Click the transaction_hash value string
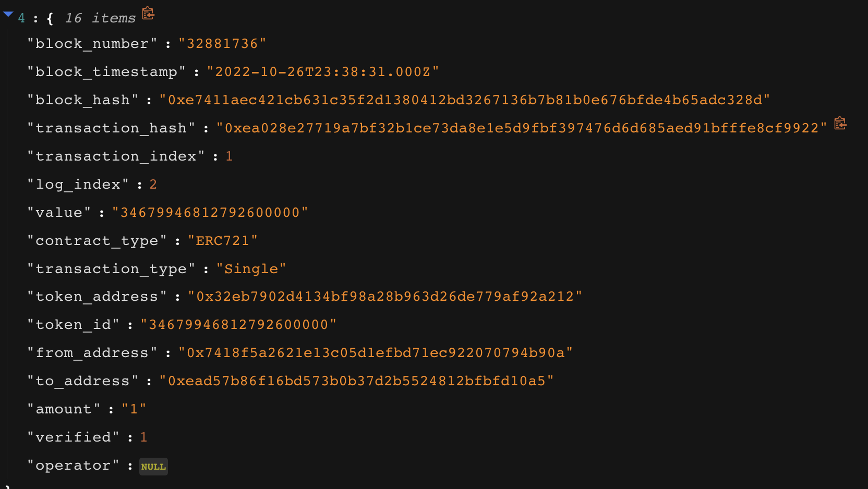The height and width of the screenshot is (489, 868). coord(522,128)
